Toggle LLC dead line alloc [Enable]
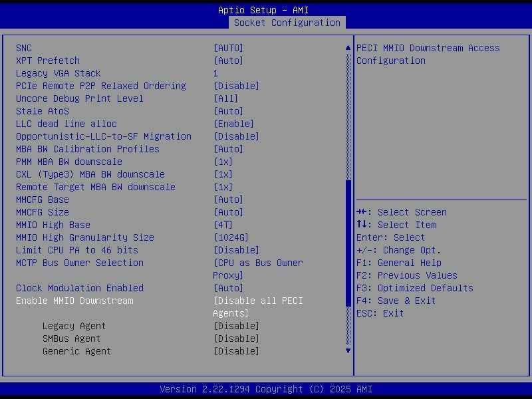The height and width of the screenshot is (399, 532). 234,124
